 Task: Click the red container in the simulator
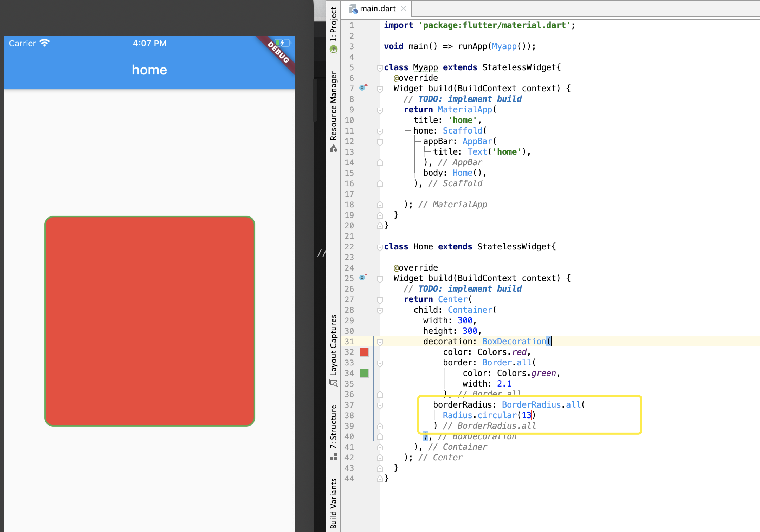(x=150, y=321)
